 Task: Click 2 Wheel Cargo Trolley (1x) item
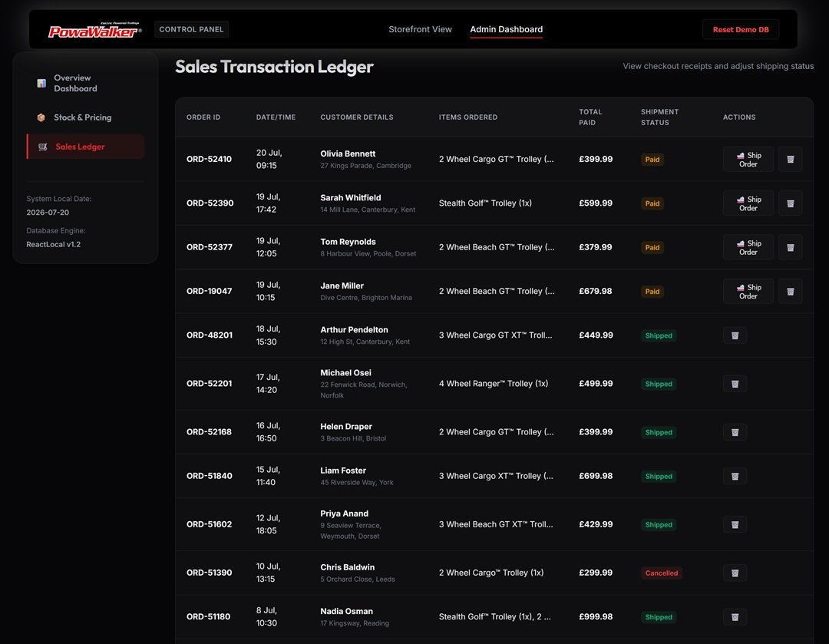click(490, 573)
